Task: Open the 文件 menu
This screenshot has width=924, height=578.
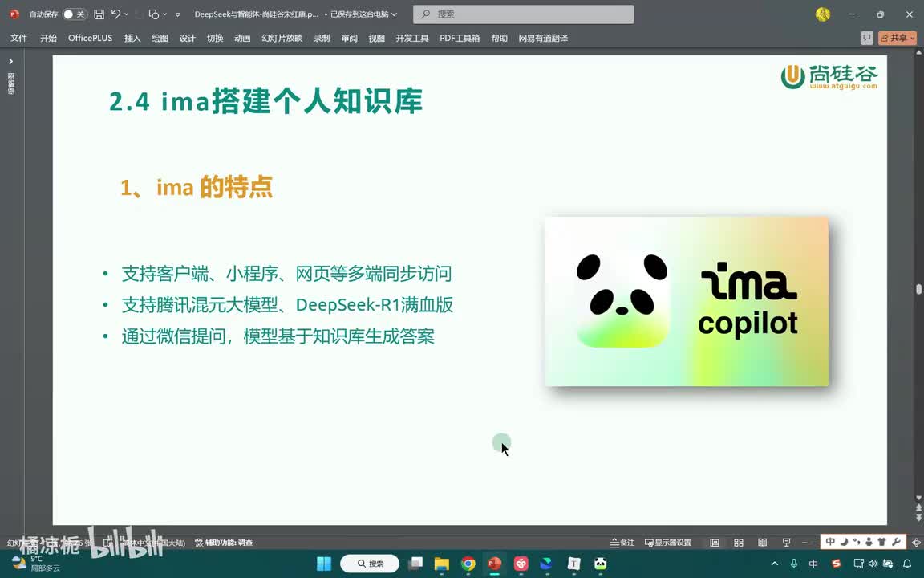Action: (19, 38)
